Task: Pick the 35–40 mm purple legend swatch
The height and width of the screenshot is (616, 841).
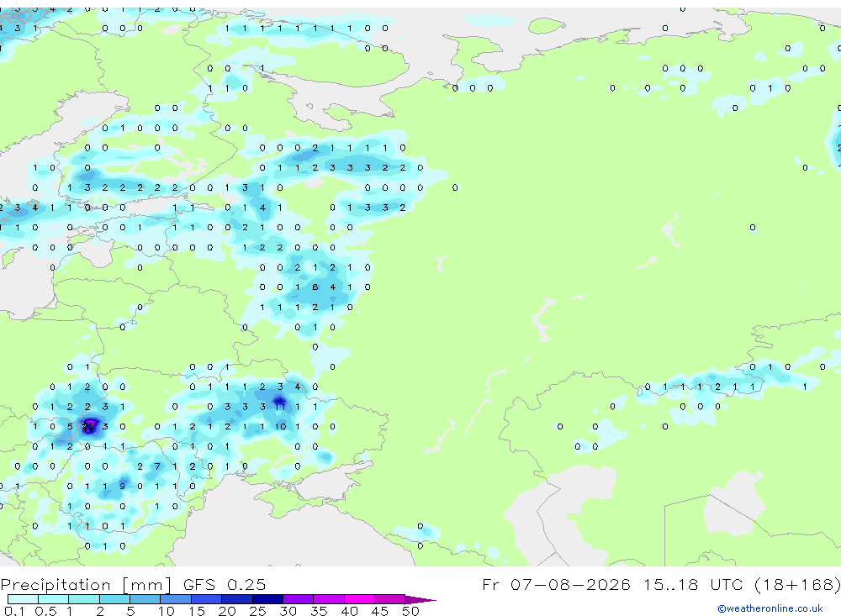Action: 329,599
